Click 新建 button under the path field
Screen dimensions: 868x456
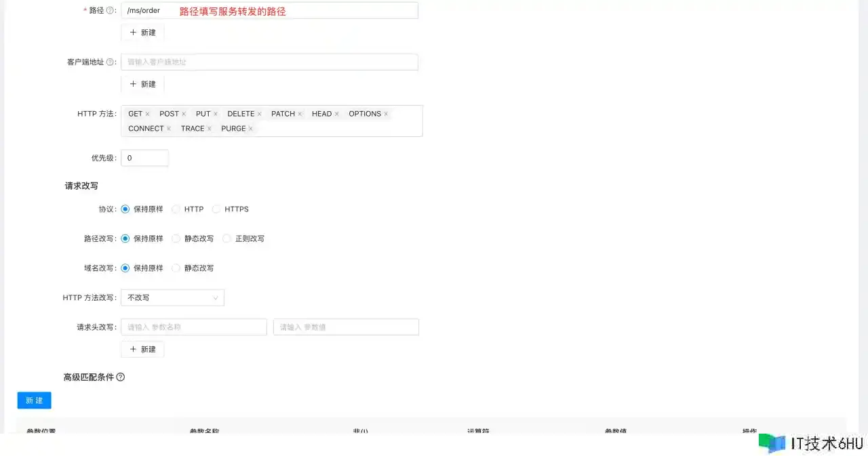pos(142,33)
